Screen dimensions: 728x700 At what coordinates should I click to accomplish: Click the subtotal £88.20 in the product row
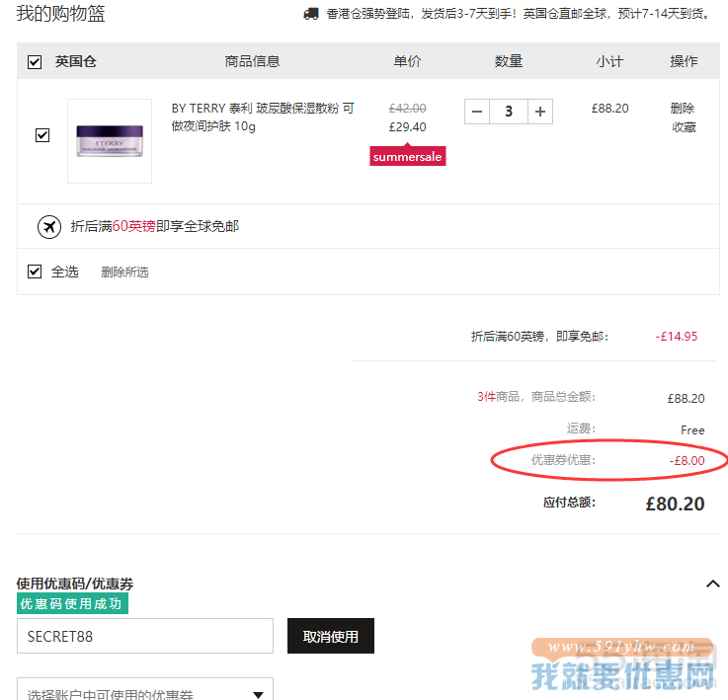pos(609,109)
